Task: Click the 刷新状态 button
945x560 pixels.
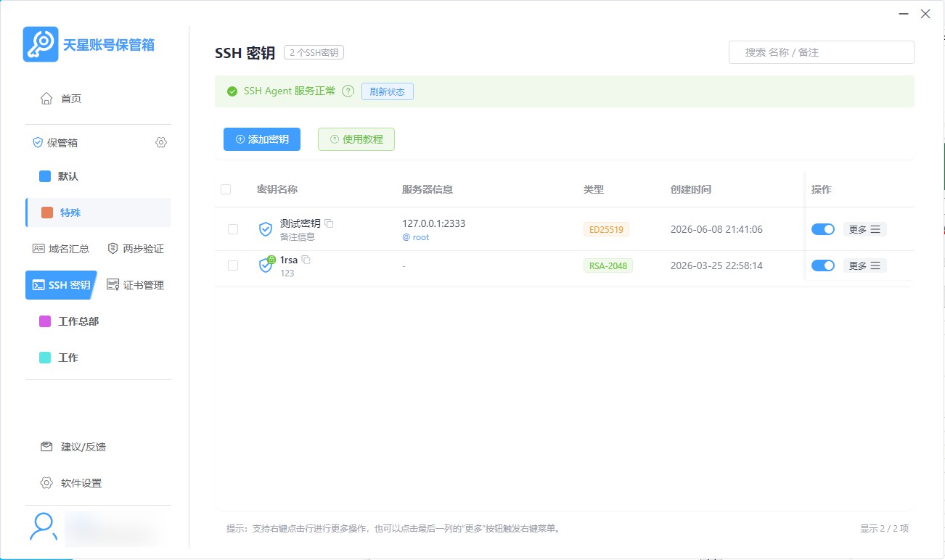Action: [x=387, y=91]
